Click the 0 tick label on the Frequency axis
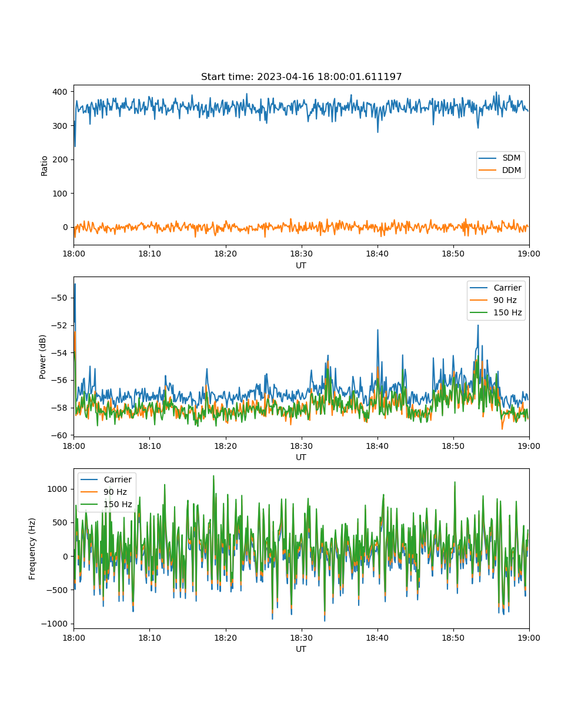 (66, 556)
